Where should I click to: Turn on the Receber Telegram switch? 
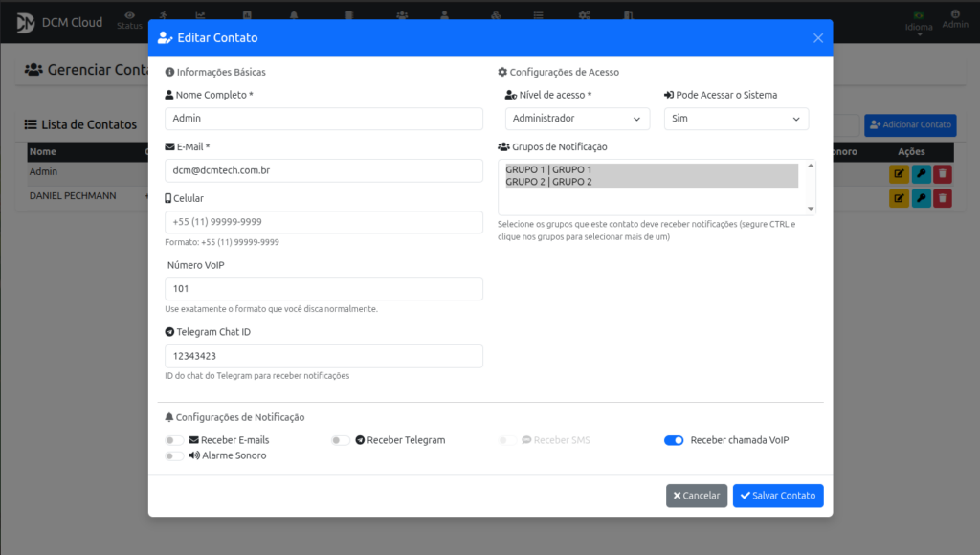(x=341, y=440)
